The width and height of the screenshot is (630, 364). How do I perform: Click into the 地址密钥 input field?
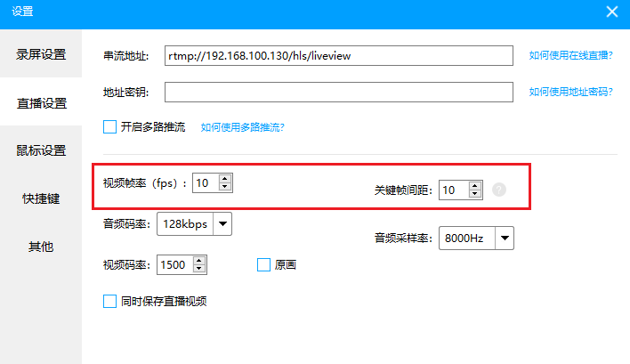(338, 93)
